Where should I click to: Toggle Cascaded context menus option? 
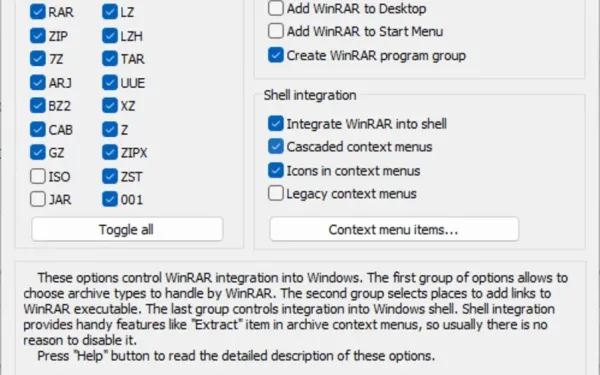pyautogui.click(x=276, y=147)
